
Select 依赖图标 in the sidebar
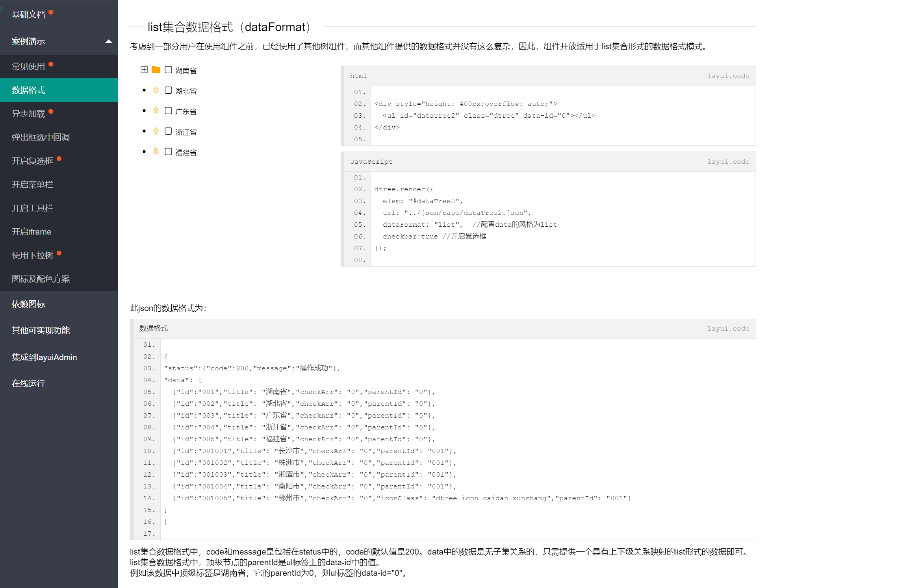pos(28,304)
